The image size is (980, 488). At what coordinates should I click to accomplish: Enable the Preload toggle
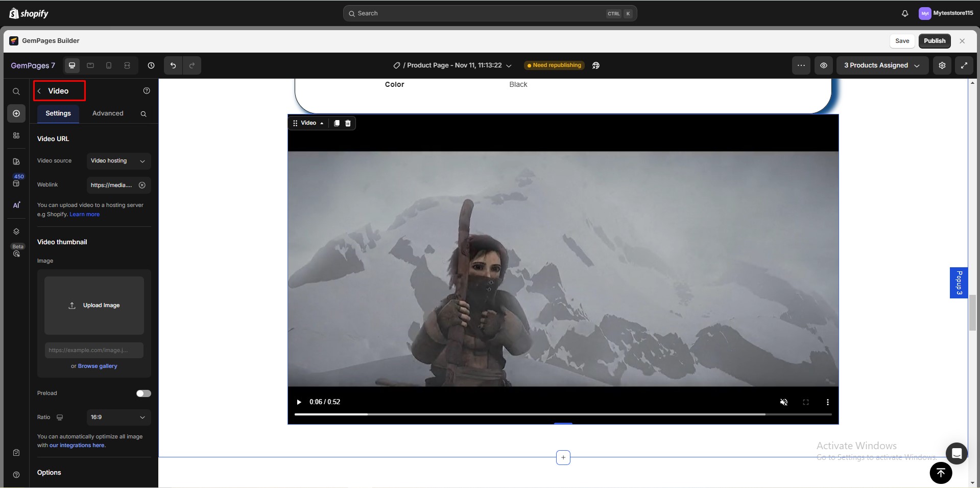(143, 393)
